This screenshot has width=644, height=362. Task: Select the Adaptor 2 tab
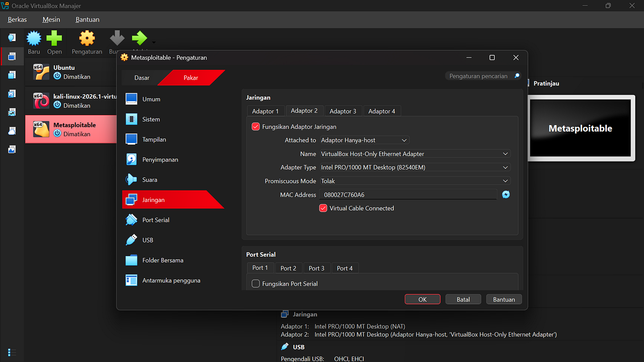304,111
